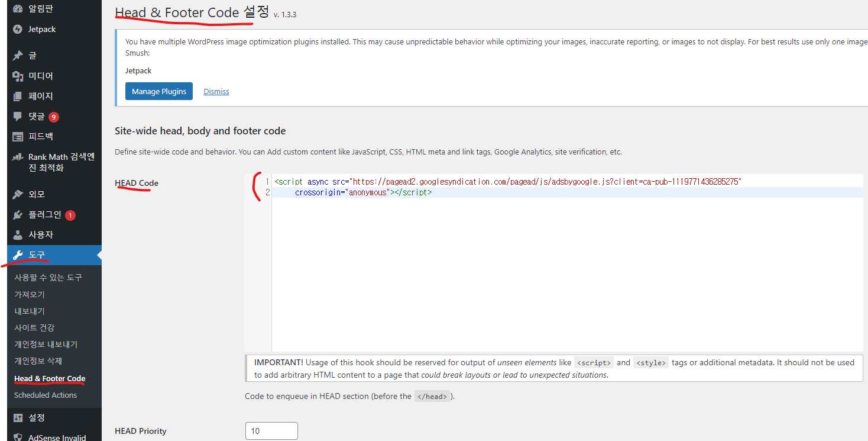Click the Head & Footer Code 설정 heading

tap(192, 12)
